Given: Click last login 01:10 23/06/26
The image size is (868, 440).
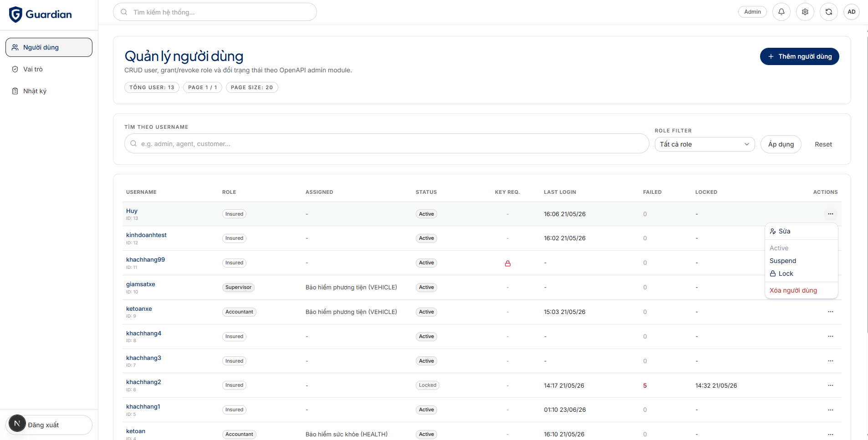Looking at the screenshot, I should click(565, 410).
